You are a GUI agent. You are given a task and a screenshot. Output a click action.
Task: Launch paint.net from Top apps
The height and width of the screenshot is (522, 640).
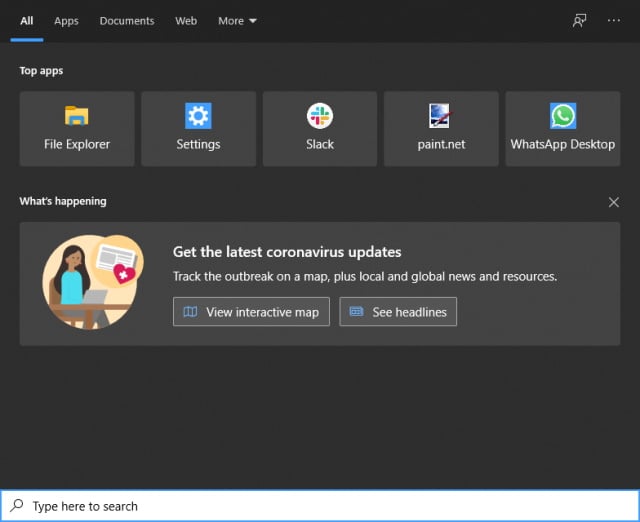tap(441, 129)
